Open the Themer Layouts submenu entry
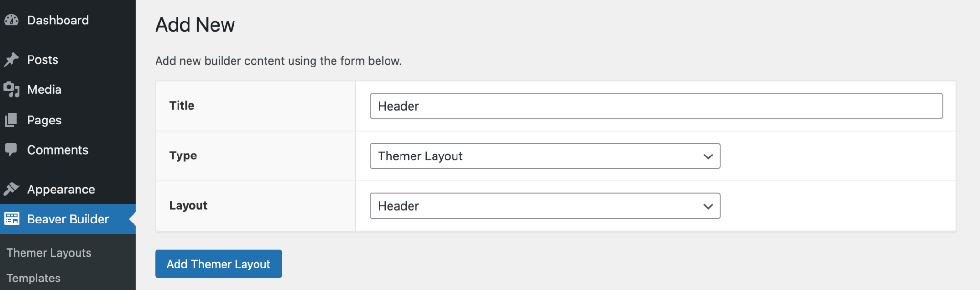The width and height of the screenshot is (980, 290). (48, 252)
